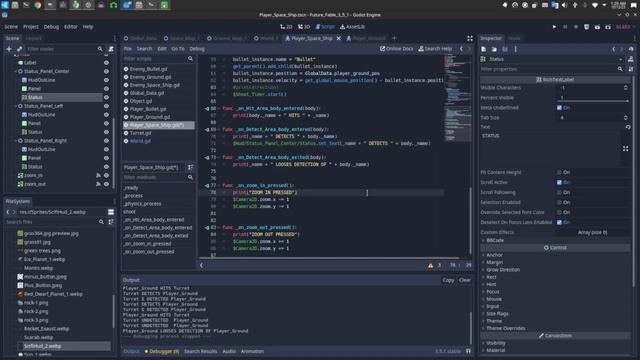Open Online Docs link
The image size is (640, 360).
pyautogui.click(x=396, y=49)
